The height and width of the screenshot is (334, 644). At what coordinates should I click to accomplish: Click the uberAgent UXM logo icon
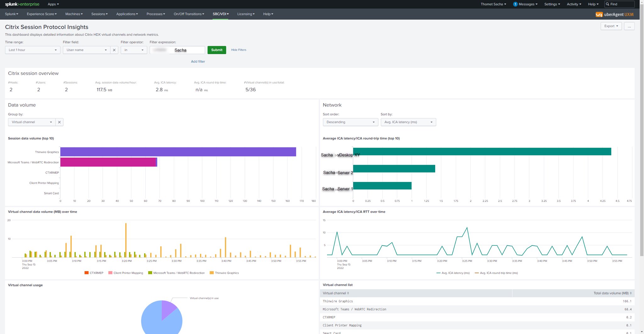pos(599,14)
